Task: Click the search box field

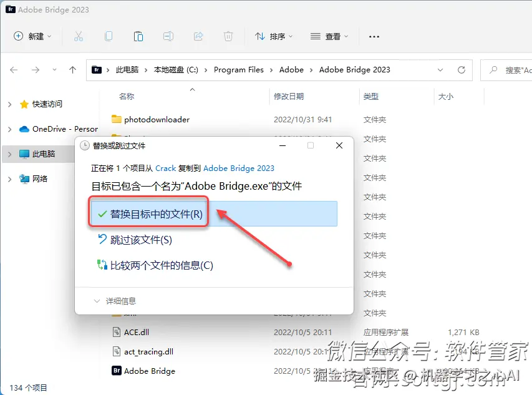Action: point(506,71)
